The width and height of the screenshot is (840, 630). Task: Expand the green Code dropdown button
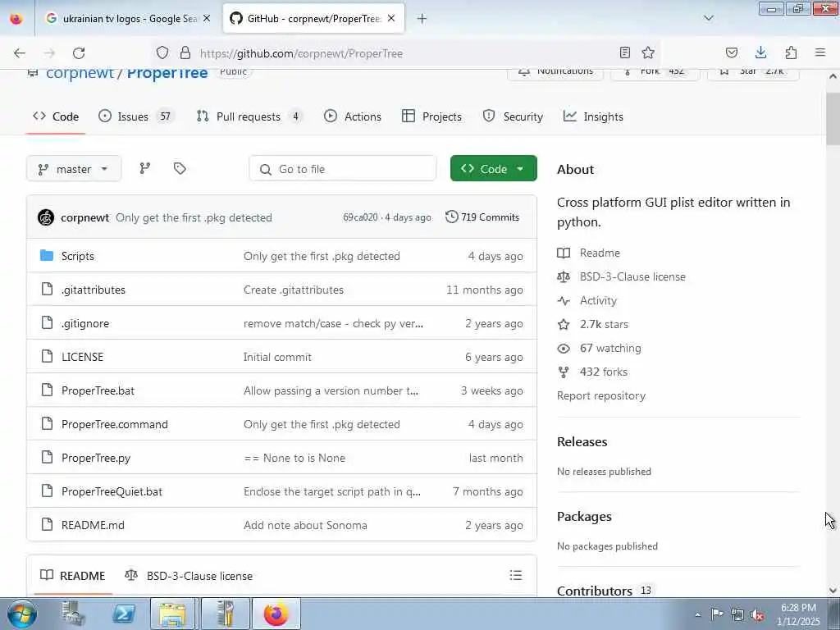point(493,169)
